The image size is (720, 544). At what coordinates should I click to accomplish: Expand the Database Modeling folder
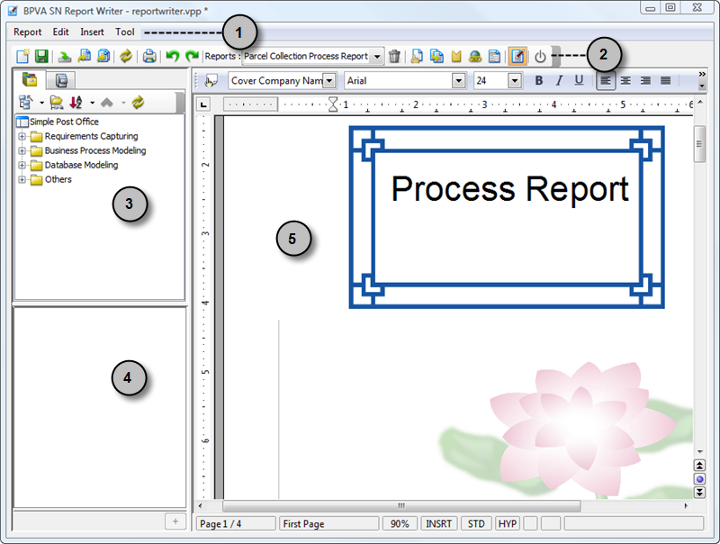point(22,165)
